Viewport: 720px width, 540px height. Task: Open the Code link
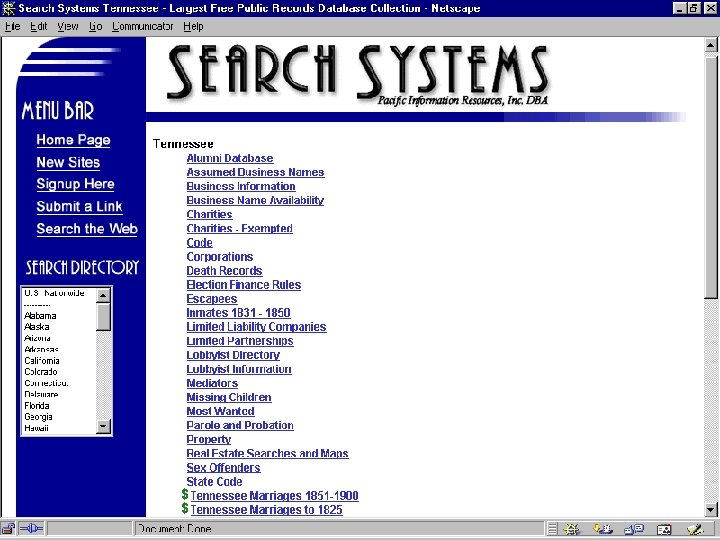(199, 242)
